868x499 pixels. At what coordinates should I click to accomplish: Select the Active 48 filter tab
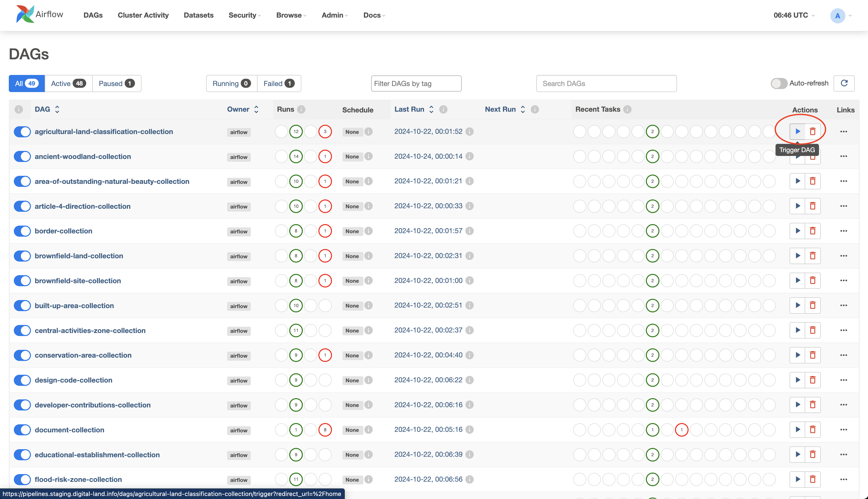click(x=69, y=83)
